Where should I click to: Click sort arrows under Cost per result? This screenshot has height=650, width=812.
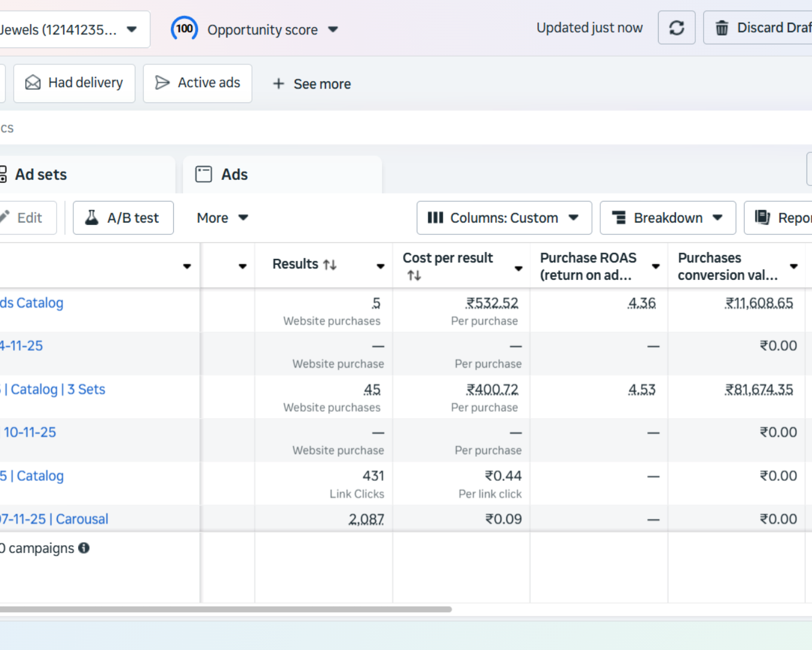click(x=414, y=276)
